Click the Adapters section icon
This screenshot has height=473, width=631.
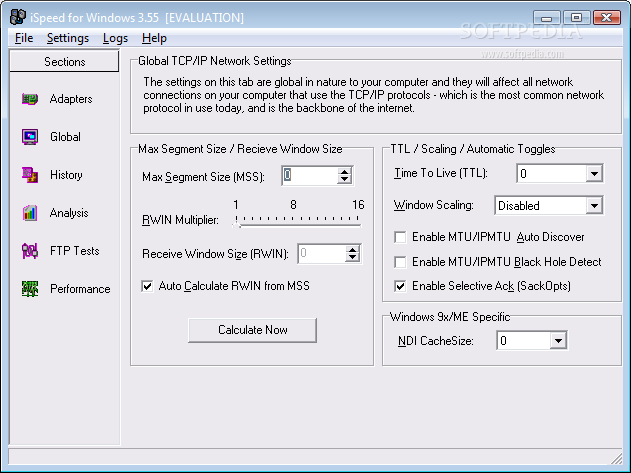coord(30,99)
